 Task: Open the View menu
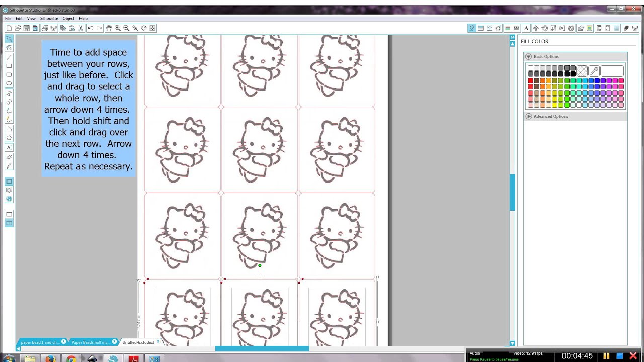coord(31,18)
